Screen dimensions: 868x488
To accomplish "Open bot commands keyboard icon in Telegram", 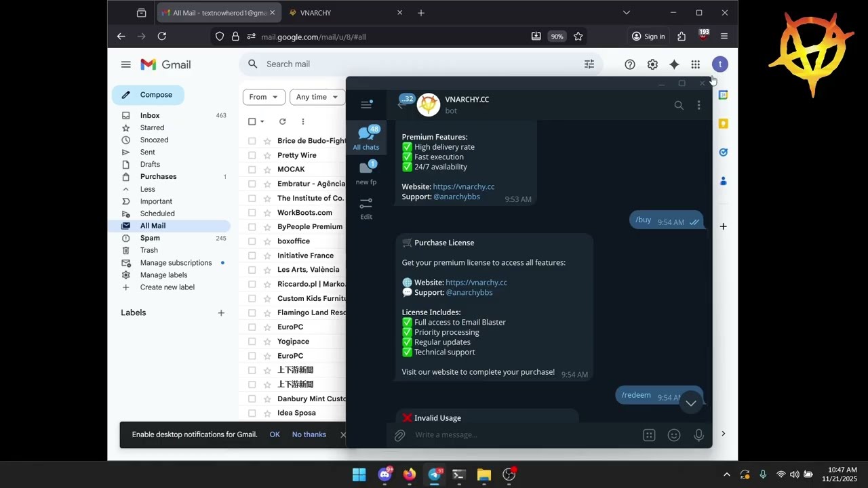I will pos(649,435).
